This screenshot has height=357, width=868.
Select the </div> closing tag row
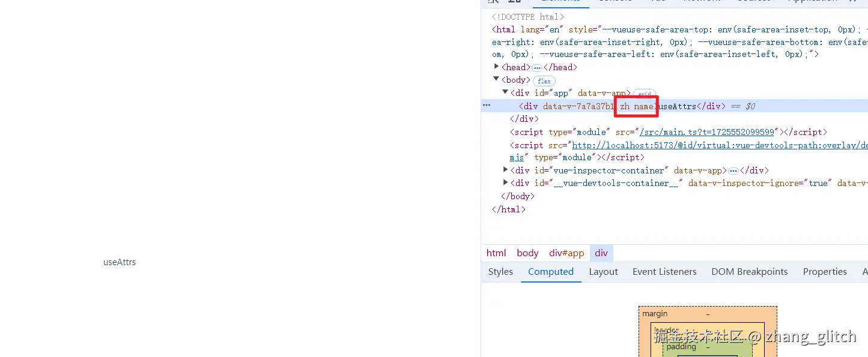point(524,119)
